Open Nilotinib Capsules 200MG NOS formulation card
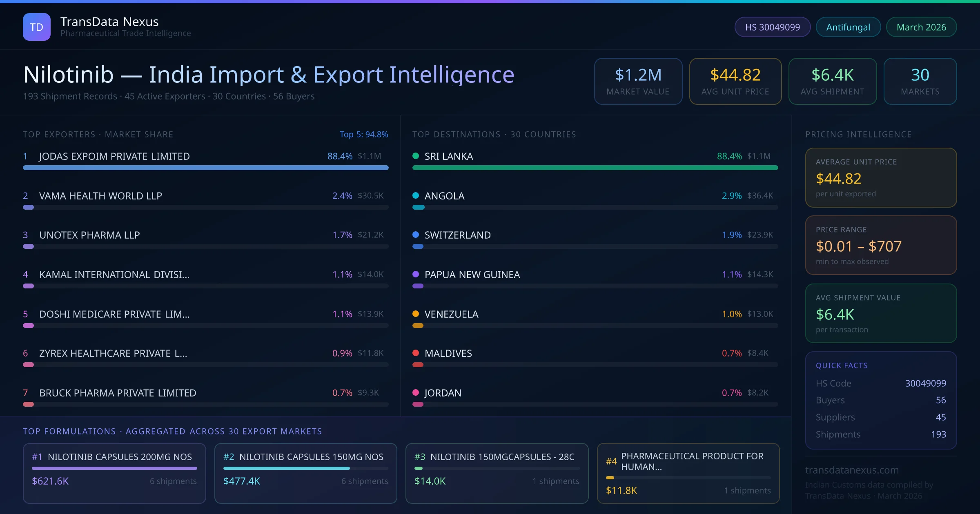Viewport: 980px width, 514px height. tap(114, 473)
